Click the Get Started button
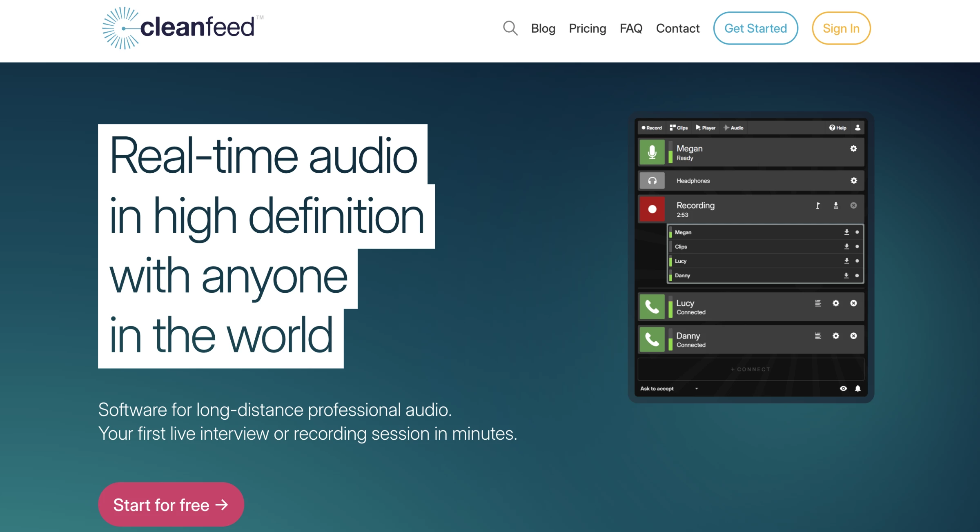This screenshot has height=532, width=980. coord(755,28)
